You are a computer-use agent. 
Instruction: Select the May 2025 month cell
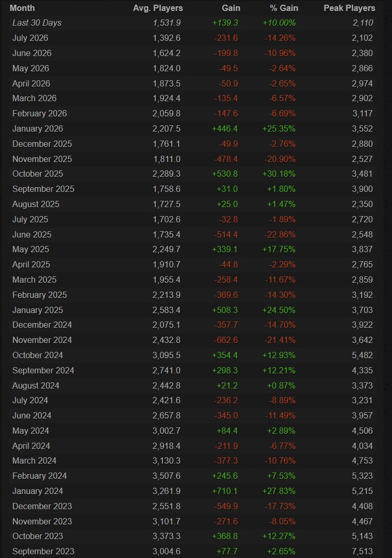[x=30, y=250]
